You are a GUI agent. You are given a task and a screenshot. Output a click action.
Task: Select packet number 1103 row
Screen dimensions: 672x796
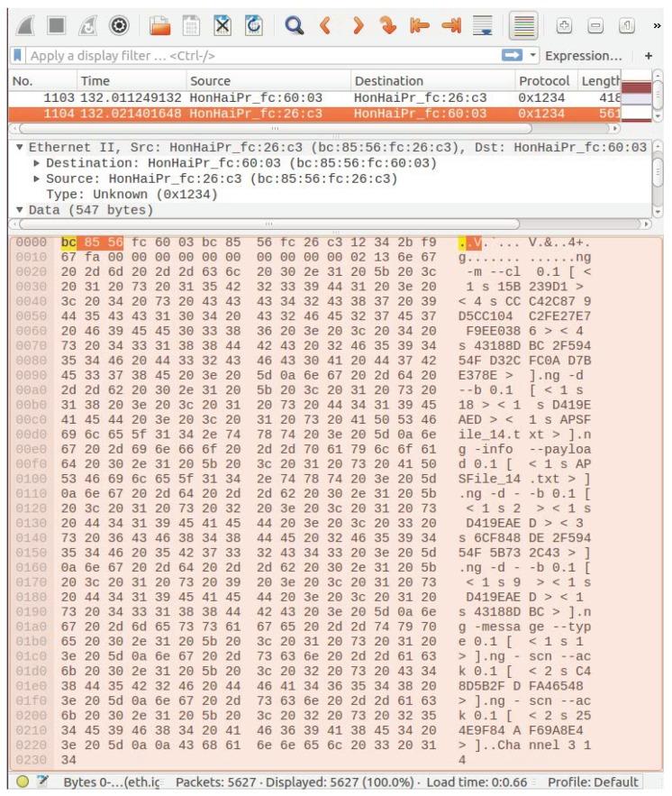[314, 97]
